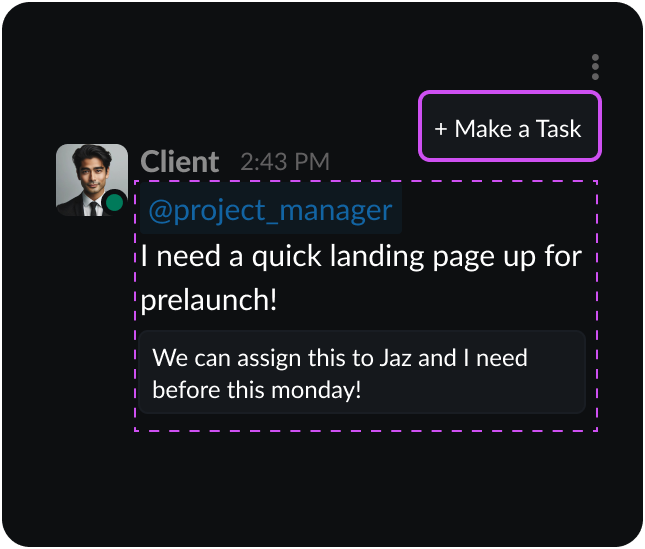Open the @project_manager mention

point(270,210)
